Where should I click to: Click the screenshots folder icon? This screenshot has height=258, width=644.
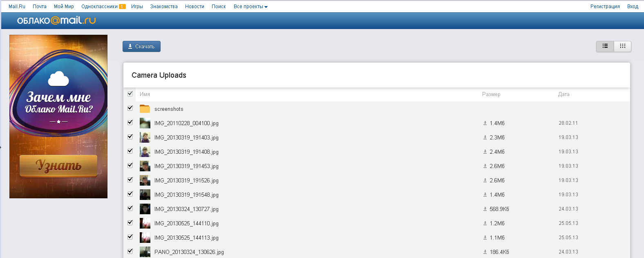point(145,109)
